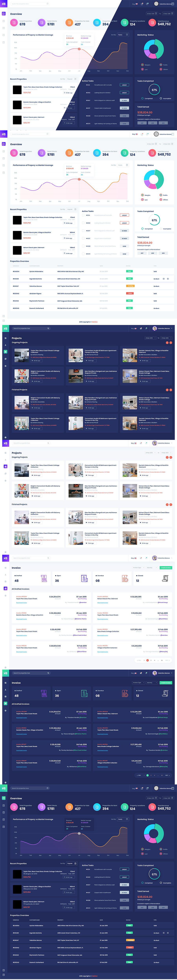Select the 2018 tab in light dashboard Total Earned
Viewport: 177px width, 980px height.
tap(153, 253)
